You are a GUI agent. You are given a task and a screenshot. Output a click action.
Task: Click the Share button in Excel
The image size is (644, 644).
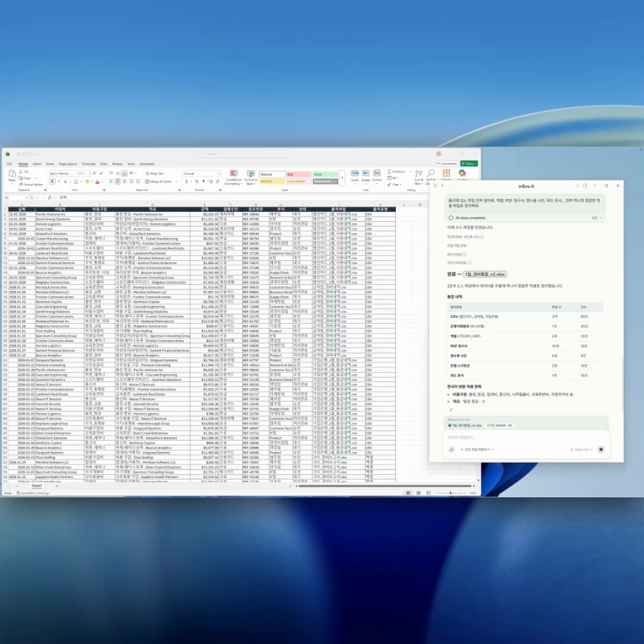470,163
